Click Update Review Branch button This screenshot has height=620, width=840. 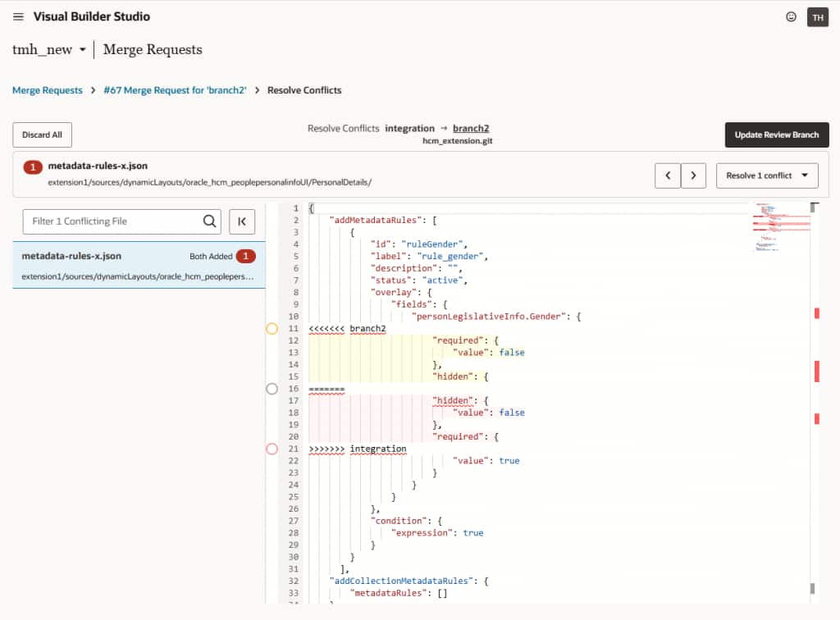776,135
